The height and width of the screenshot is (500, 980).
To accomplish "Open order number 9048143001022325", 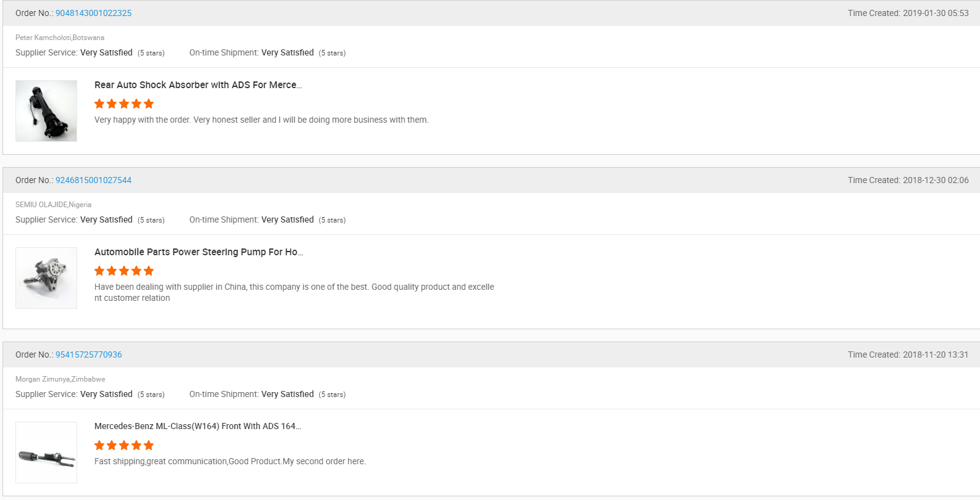I will pos(93,13).
